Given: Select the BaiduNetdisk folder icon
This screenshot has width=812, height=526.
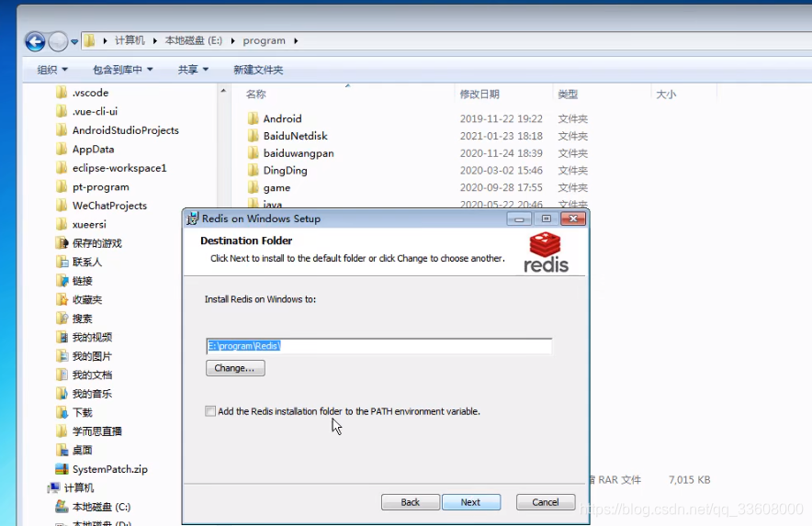Looking at the screenshot, I should (254, 136).
